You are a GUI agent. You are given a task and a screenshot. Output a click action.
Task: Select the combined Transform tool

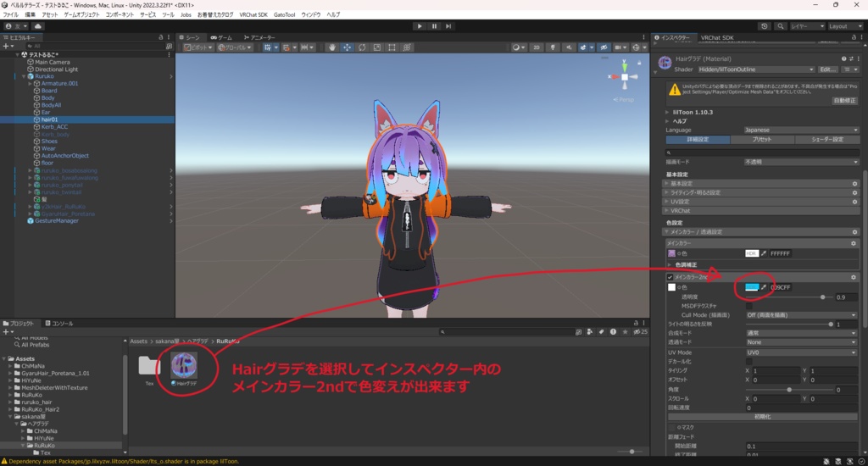(x=407, y=47)
